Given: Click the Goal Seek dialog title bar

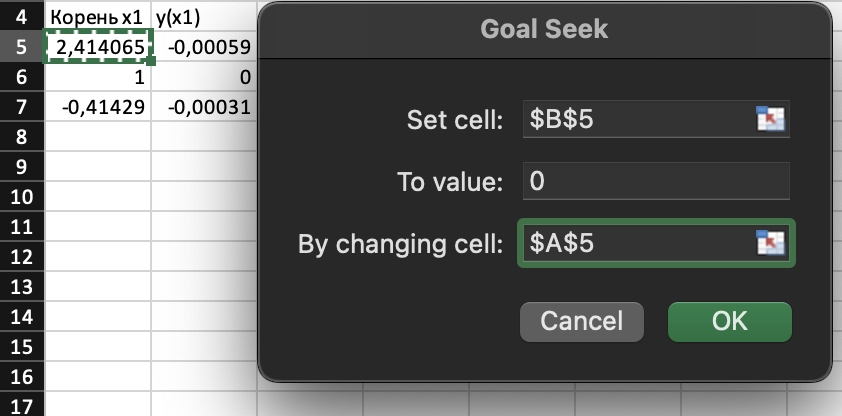Looking at the screenshot, I should click(545, 30).
